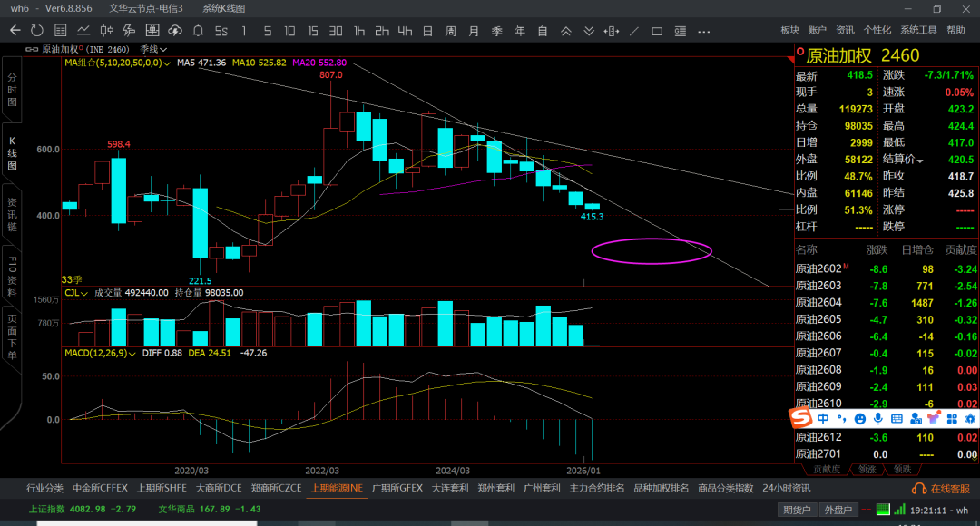Start Sogou voice input microphone
The width and height of the screenshot is (980, 526).
878,419
